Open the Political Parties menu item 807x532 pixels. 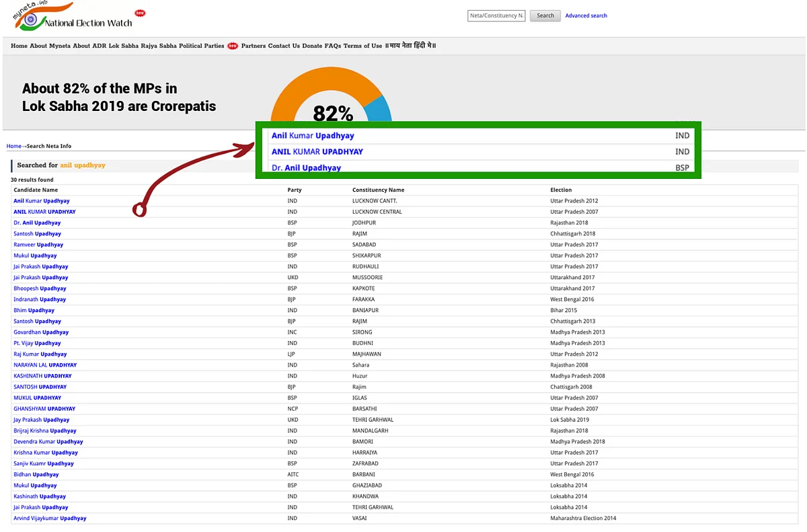(x=202, y=46)
